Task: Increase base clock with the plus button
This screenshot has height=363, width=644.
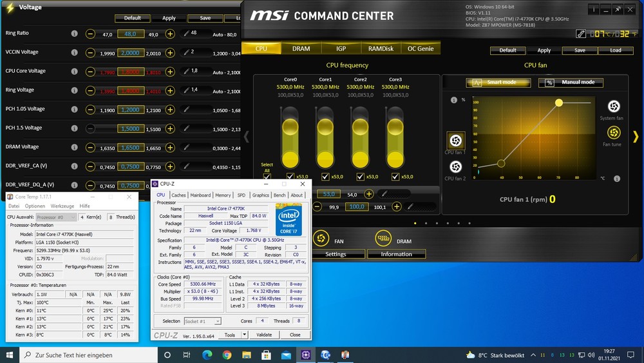Action: (x=396, y=207)
